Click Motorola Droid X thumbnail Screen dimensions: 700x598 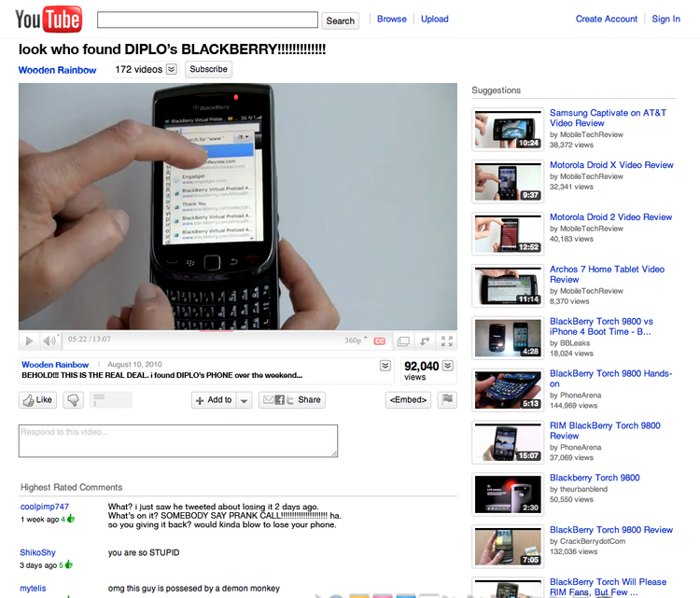[508, 182]
